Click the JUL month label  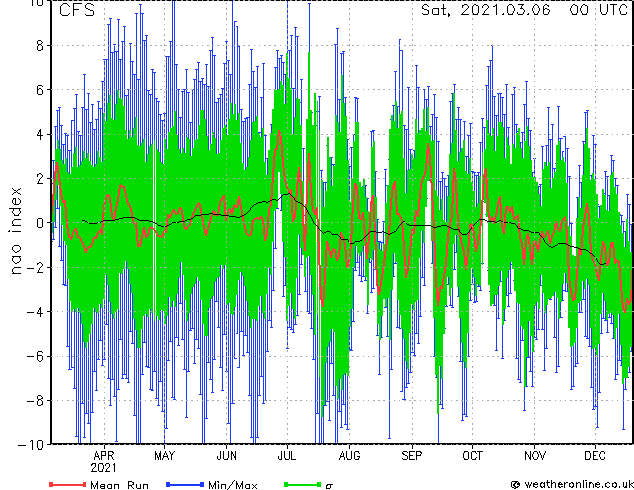pos(287,456)
